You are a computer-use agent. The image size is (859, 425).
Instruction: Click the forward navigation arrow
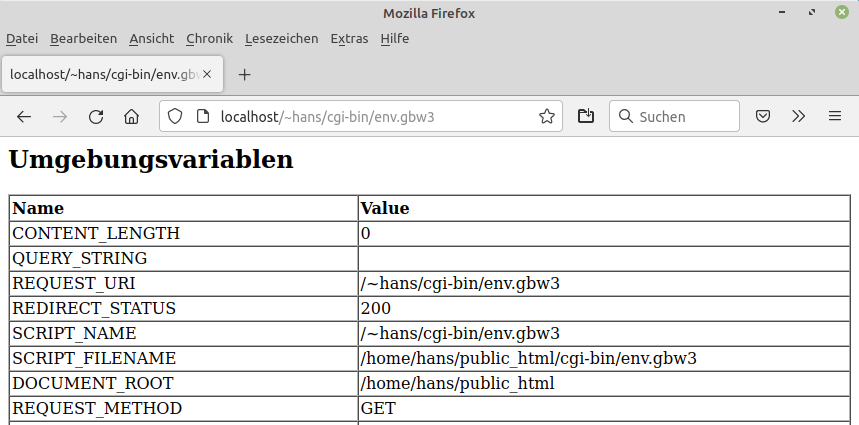point(60,116)
